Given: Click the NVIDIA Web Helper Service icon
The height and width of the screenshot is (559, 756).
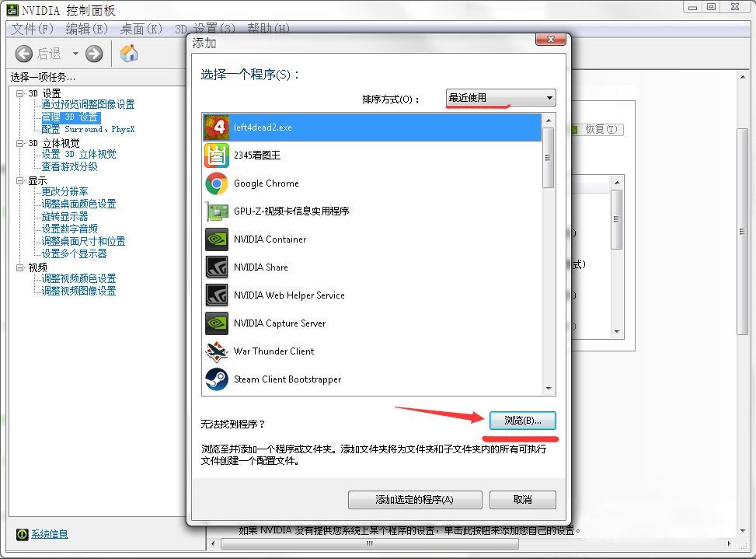Looking at the screenshot, I should (x=216, y=295).
